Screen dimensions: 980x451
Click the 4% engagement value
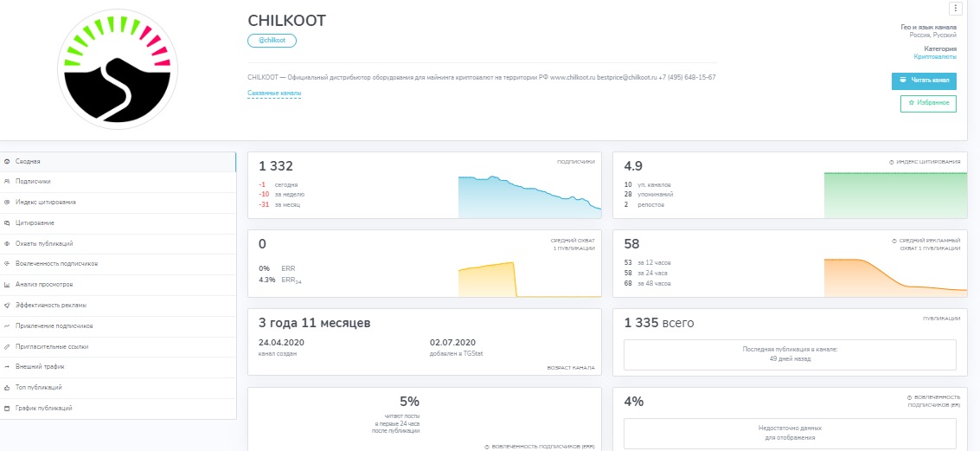(634, 402)
